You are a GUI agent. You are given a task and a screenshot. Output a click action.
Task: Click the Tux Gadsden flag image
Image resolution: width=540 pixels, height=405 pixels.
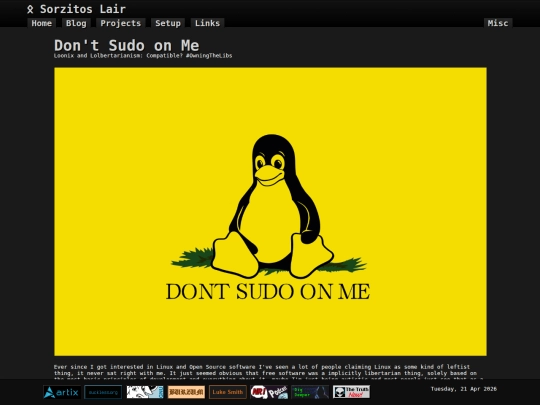coord(270,211)
